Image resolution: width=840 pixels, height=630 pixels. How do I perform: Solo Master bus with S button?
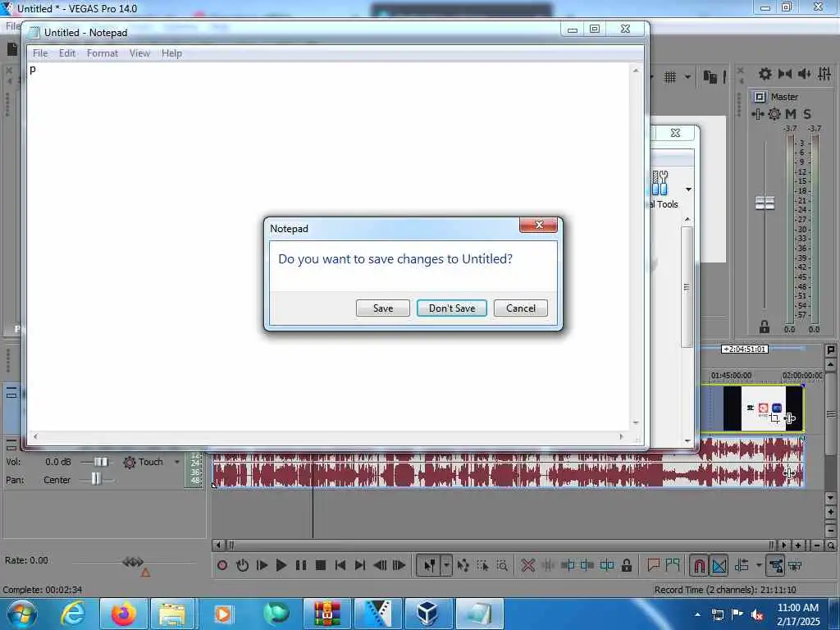click(807, 114)
